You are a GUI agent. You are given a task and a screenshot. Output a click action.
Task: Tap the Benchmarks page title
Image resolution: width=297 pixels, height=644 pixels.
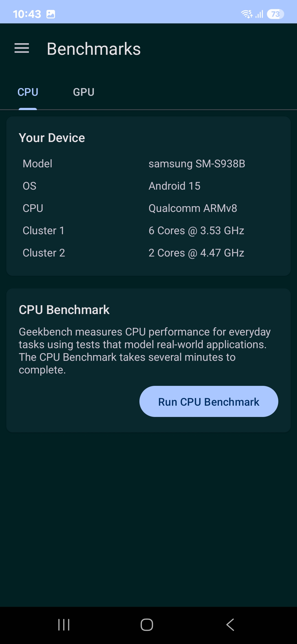pyautogui.click(x=94, y=49)
